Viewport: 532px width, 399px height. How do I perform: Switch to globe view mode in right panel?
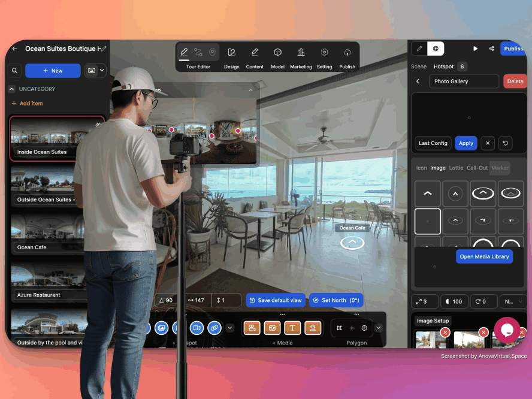pyautogui.click(x=436, y=49)
